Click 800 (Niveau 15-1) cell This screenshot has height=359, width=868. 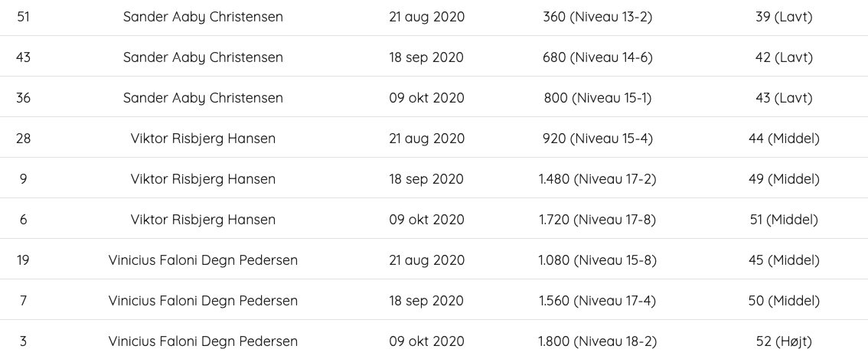coord(597,98)
